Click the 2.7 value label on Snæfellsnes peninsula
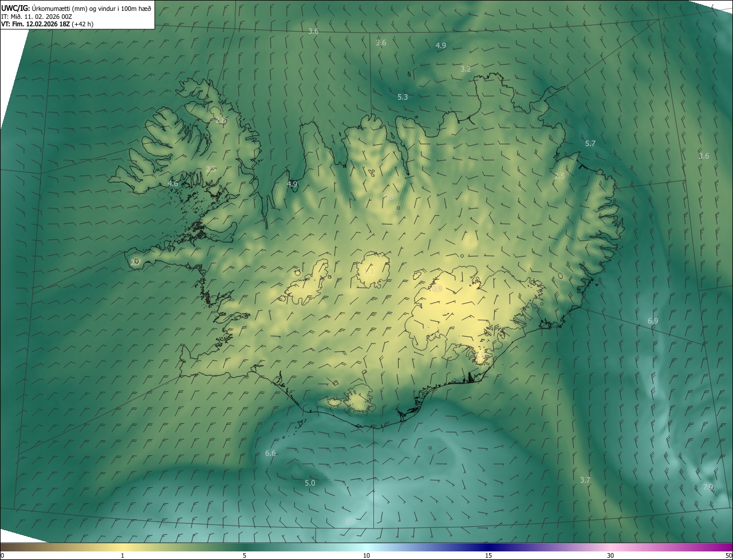733x560 pixels. [136, 262]
